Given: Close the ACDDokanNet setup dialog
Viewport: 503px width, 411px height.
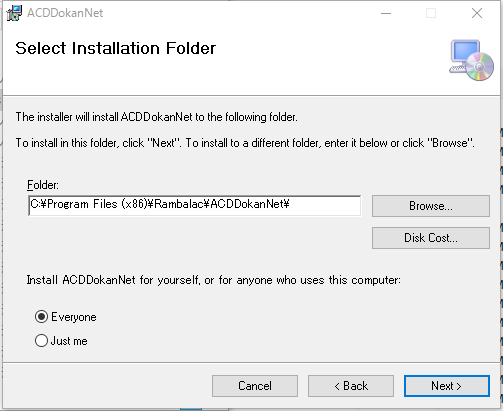Looking at the screenshot, I should tap(477, 13).
